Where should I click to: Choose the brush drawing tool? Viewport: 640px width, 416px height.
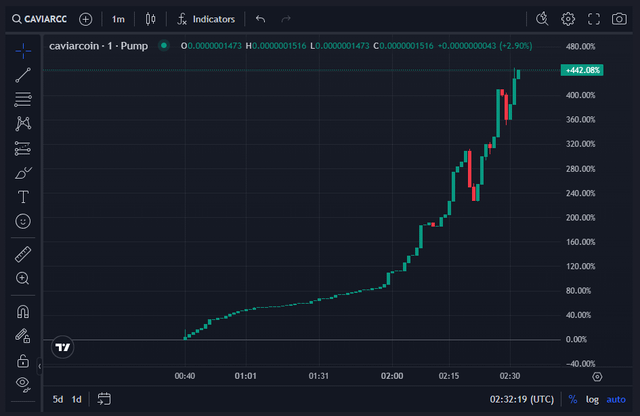pos(23,172)
